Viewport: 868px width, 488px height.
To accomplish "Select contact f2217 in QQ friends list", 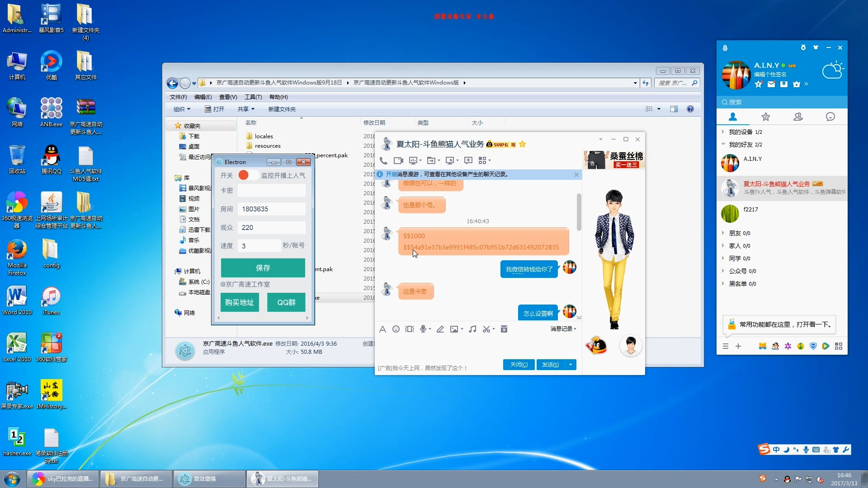I will pyautogui.click(x=782, y=214).
